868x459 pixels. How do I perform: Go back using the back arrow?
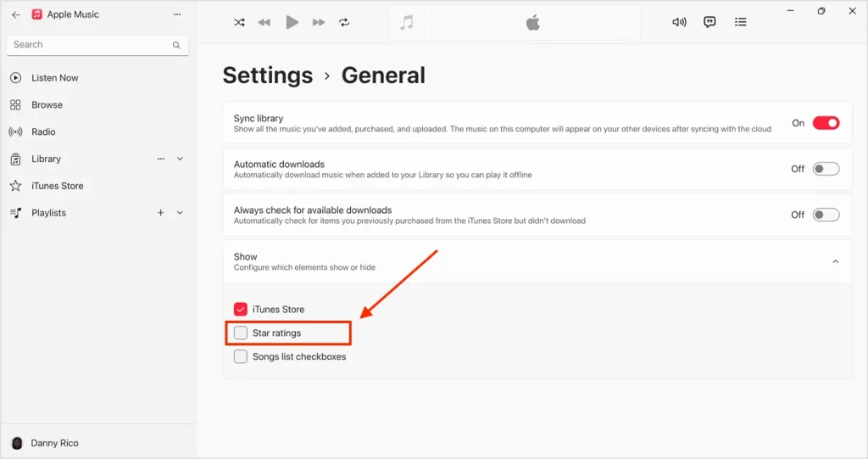(x=16, y=15)
